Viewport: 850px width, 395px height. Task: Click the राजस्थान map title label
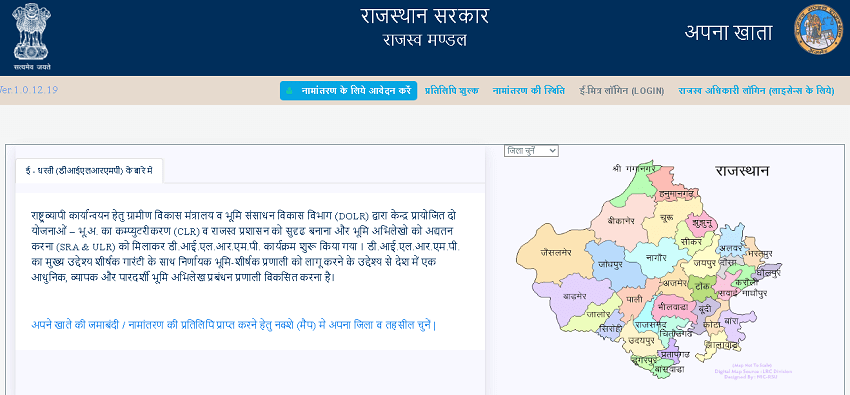(x=742, y=171)
